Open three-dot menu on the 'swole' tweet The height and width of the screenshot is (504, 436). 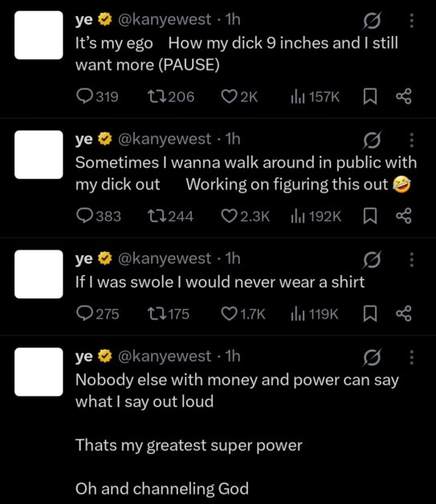(411, 260)
